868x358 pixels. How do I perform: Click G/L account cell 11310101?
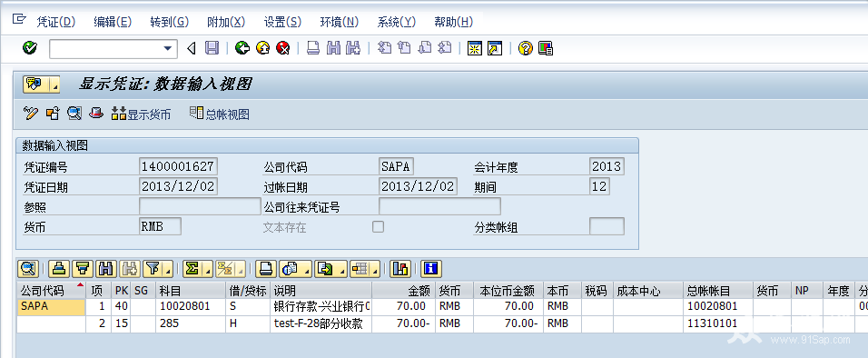coord(718,323)
